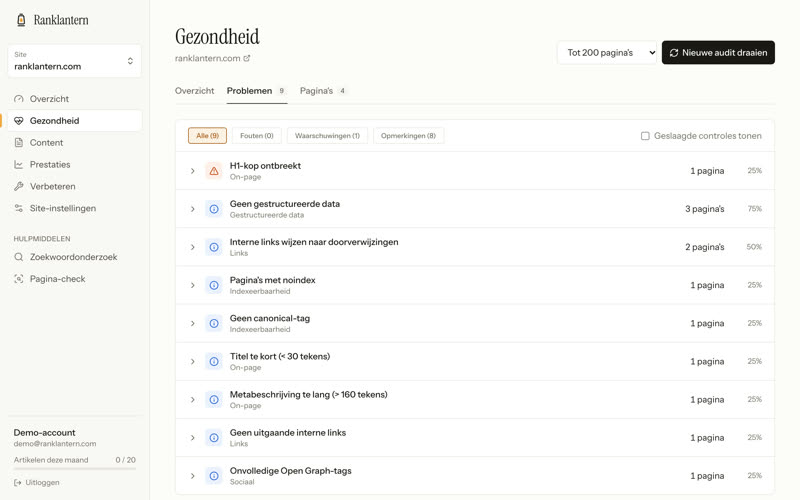Click the Zoekwoordonderzoek magnifier icon
The image size is (800, 500).
point(19,257)
